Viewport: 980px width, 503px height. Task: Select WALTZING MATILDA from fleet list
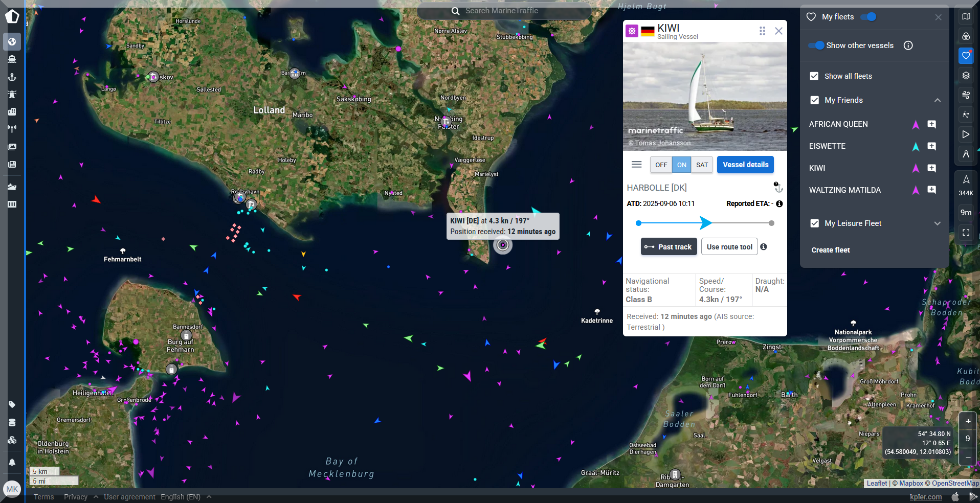point(844,190)
